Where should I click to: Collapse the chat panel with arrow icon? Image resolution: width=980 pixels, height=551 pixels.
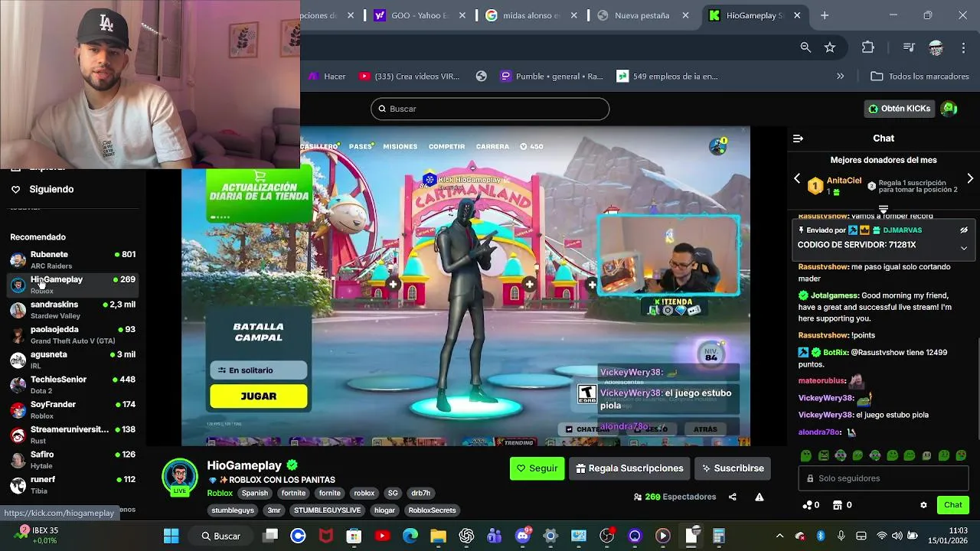[x=798, y=139]
